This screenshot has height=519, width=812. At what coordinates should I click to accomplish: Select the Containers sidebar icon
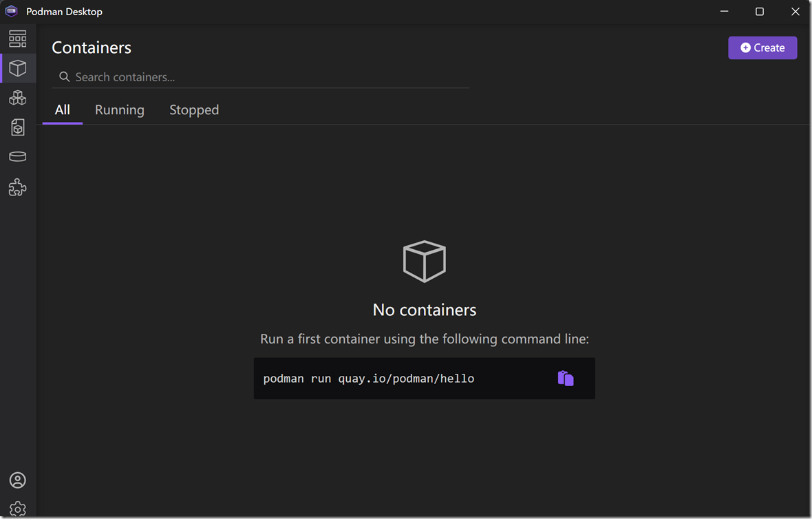click(18, 68)
